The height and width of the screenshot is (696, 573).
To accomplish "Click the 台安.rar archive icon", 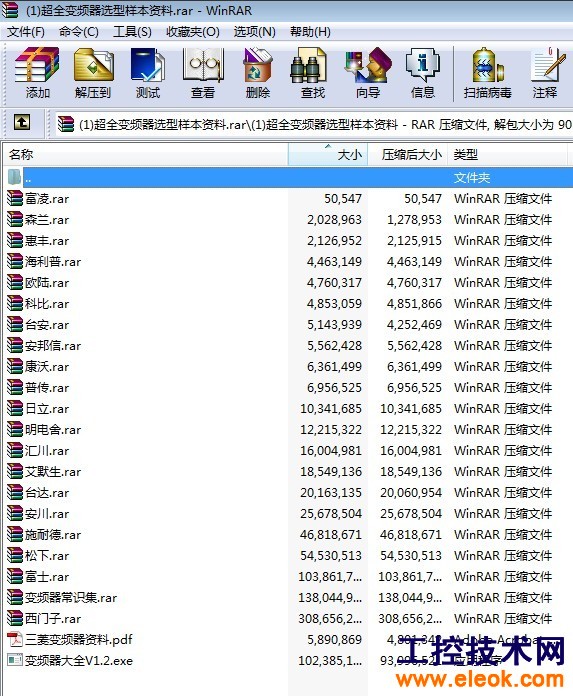I will 15,324.
